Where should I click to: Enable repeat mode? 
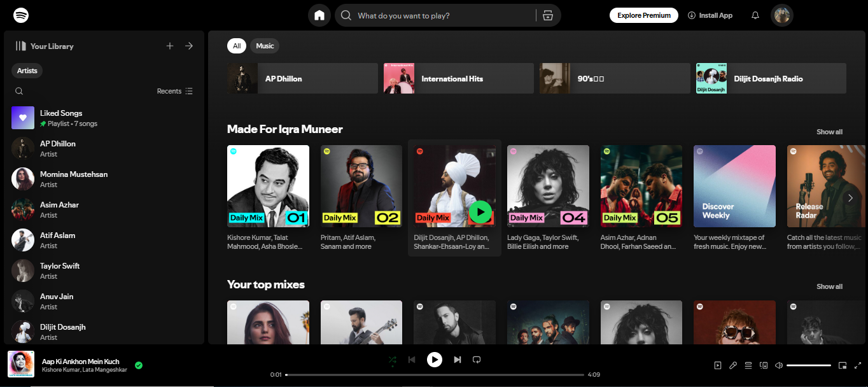(x=477, y=360)
